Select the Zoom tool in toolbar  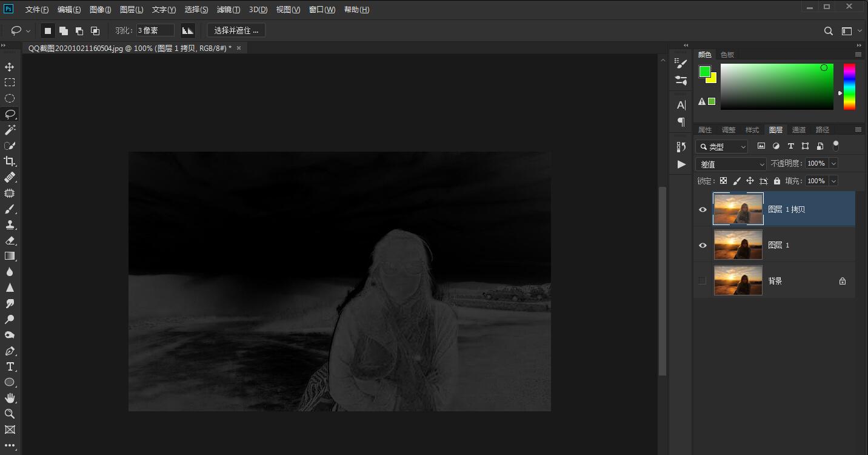tap(10, 414)
